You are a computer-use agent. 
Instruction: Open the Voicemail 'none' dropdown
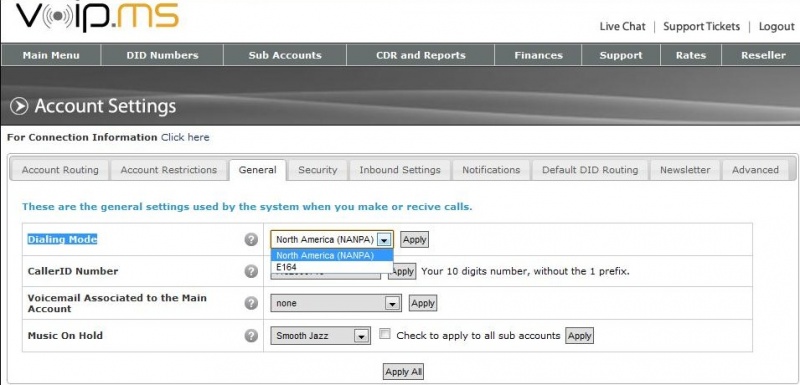(x=336, y=303)
